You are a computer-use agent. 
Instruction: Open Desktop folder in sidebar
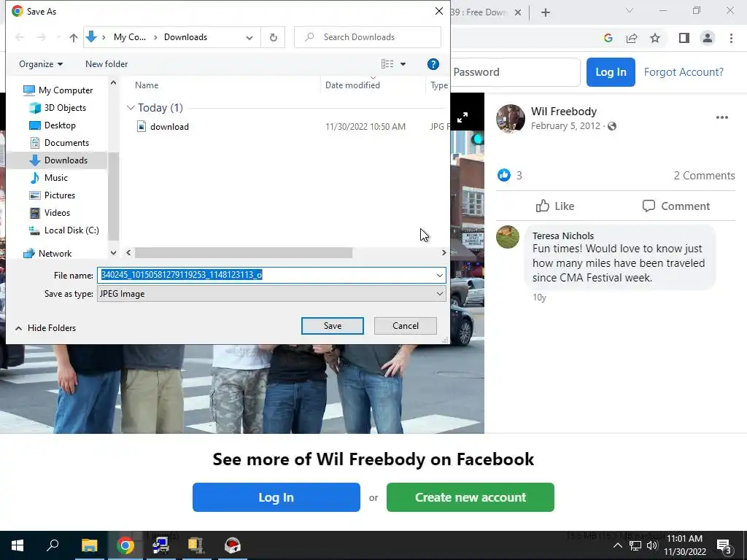pos(60,125)
